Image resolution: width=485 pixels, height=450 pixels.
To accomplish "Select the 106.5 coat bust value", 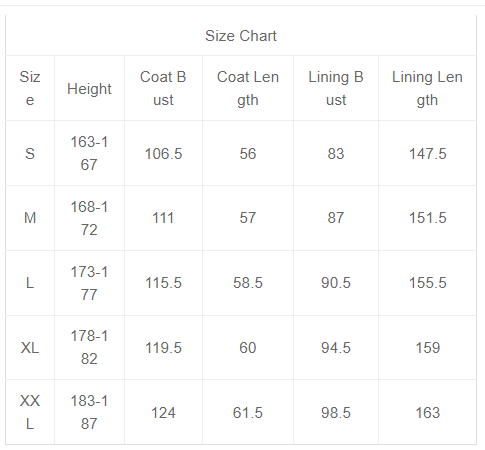I will click(163, 154).
